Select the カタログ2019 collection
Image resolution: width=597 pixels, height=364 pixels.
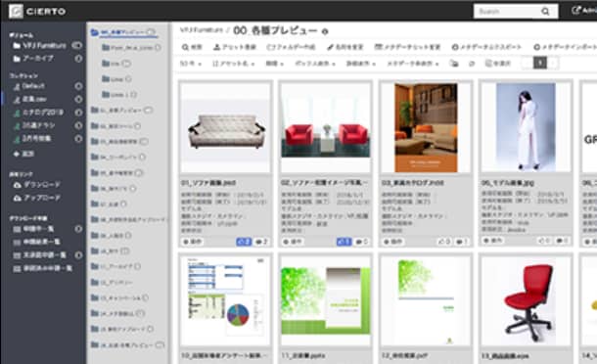38,113
